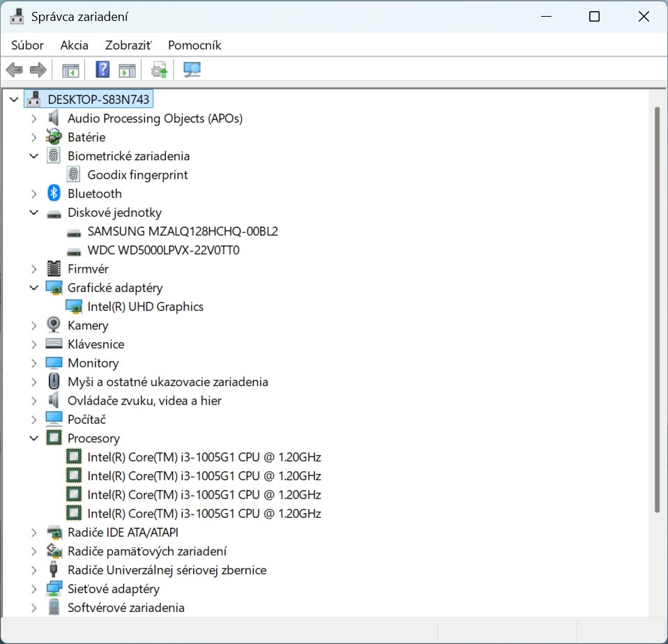Expand Audio Processing Objects (APOs)
The width and height of the screenshot is (668, 644).
pyautogui.click(x=34, y=118)
